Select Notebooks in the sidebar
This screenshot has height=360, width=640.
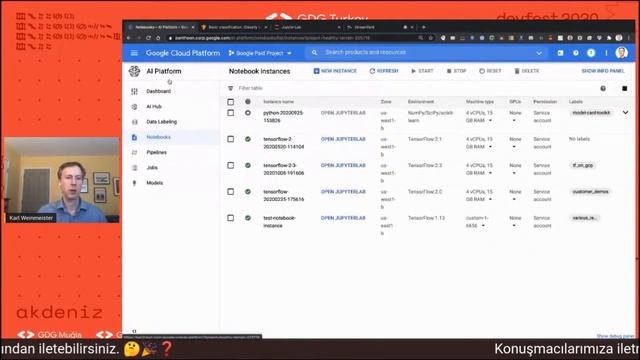158,137
